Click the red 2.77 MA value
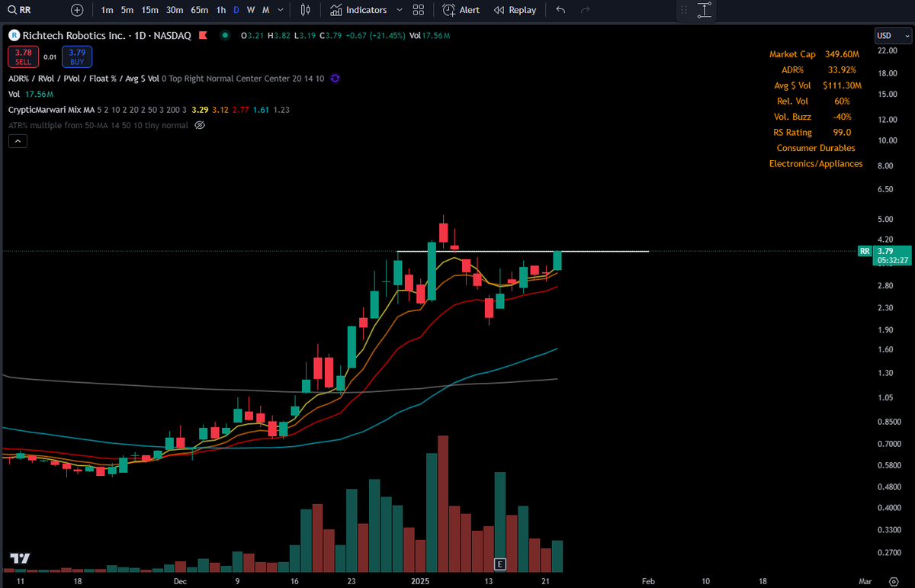Screen dimensions: 915x588 [x=241, y=110]
